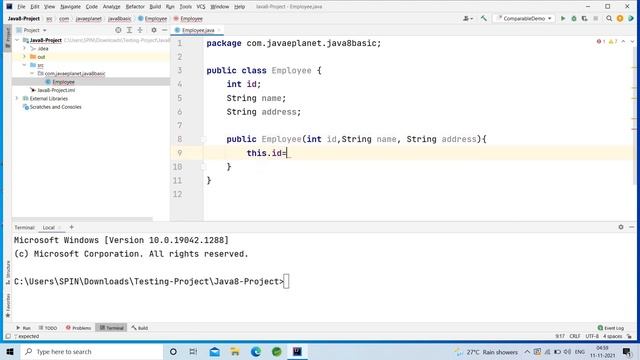Select the Local terminal tab

[x=49, y=227]
